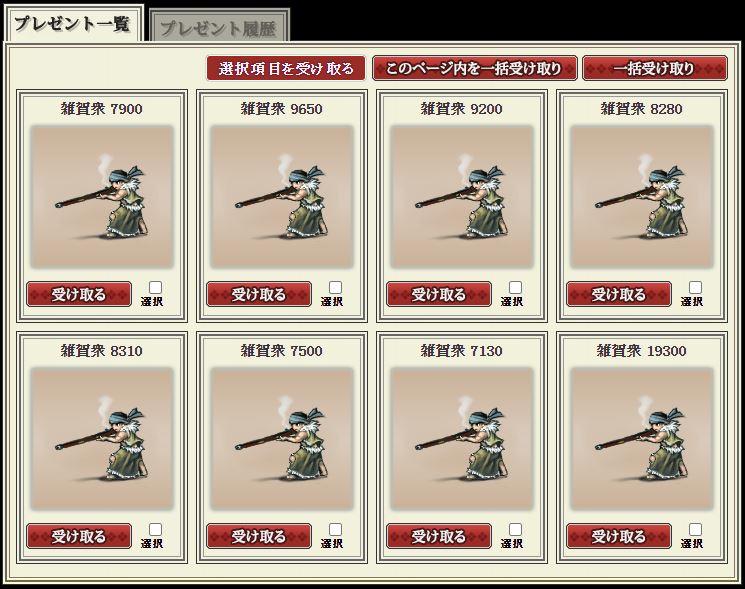
Task: Tick the 選択 checkbox for 雑賀衆 7500
Action: point(335,530)
